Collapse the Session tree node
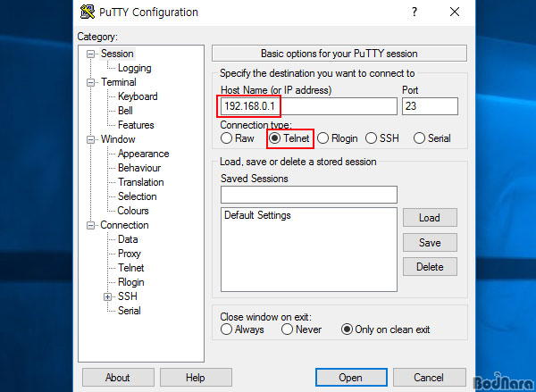This screenshot has height=392, width=536. tap(90, 54)
